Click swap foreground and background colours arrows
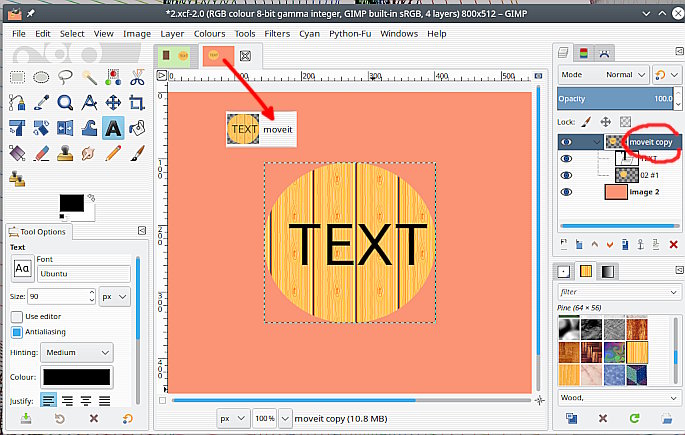The image size is (685, 435). (91, 198)
